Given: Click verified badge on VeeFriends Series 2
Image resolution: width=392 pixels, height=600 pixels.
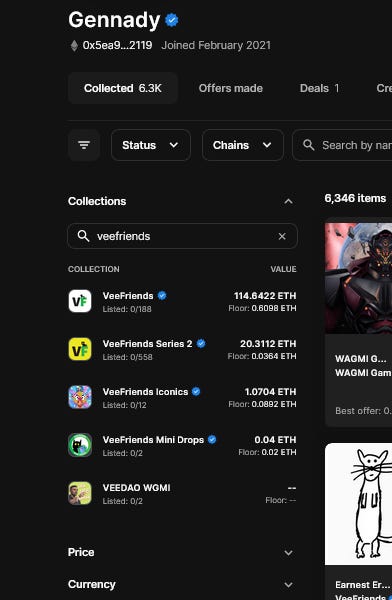Looking at the screenshot, I should coord(201,343).
